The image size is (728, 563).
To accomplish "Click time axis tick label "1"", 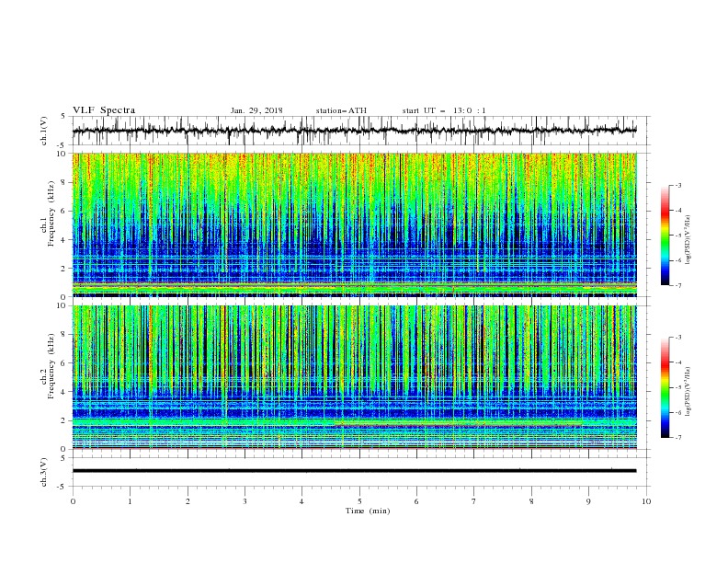I will [130, 501].
